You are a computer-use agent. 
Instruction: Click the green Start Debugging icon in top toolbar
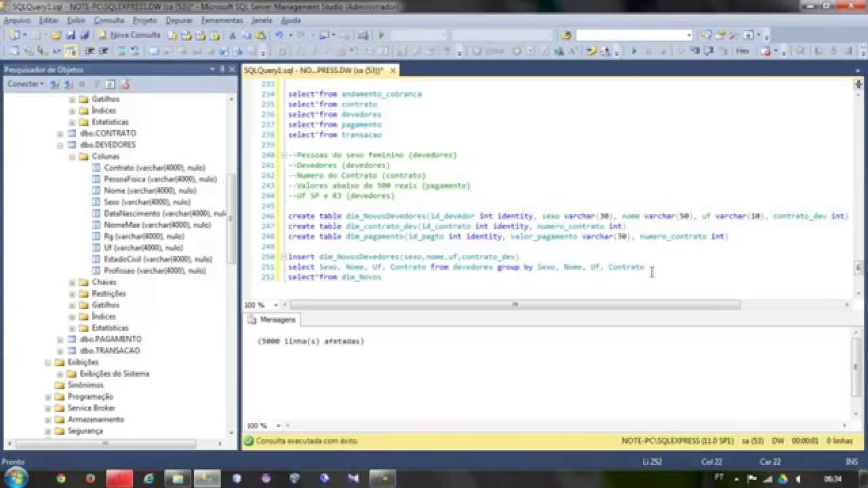[x=381, y=35]
